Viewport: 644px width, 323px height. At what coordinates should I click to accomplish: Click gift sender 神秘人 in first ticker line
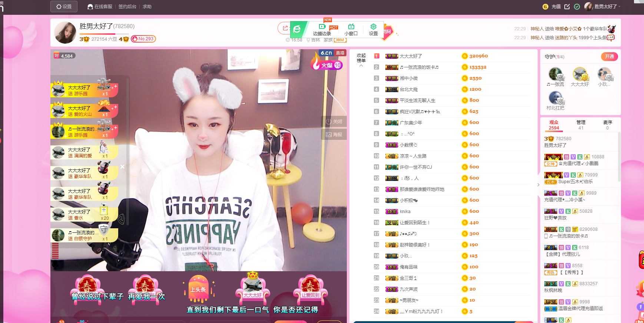pos(537,29)
